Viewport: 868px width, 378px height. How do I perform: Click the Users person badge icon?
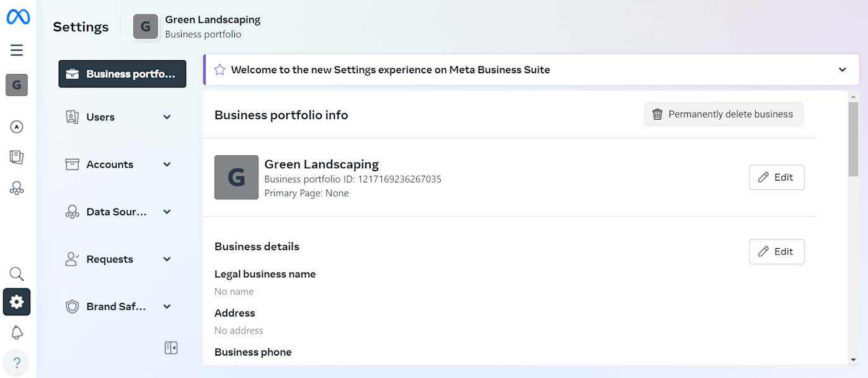(73, 117)
